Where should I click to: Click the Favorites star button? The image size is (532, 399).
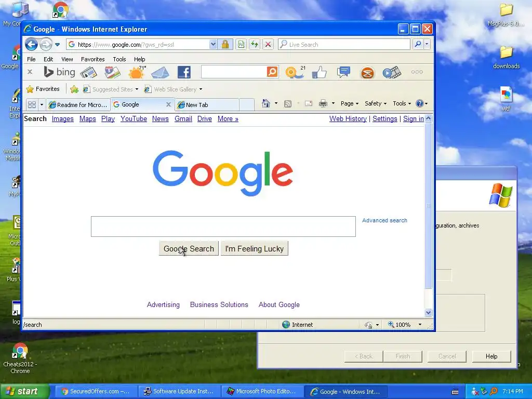[43, 89]
